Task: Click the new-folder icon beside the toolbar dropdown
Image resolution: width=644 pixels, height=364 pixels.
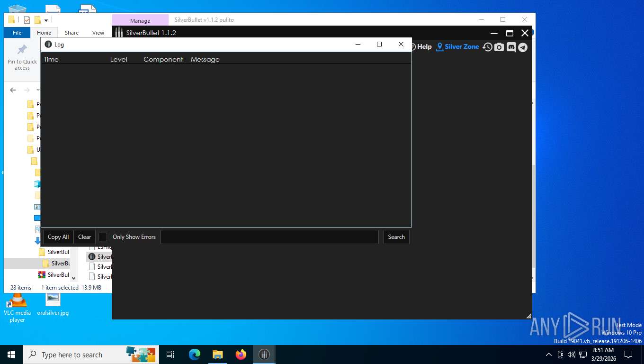Action: pos(37,20)
